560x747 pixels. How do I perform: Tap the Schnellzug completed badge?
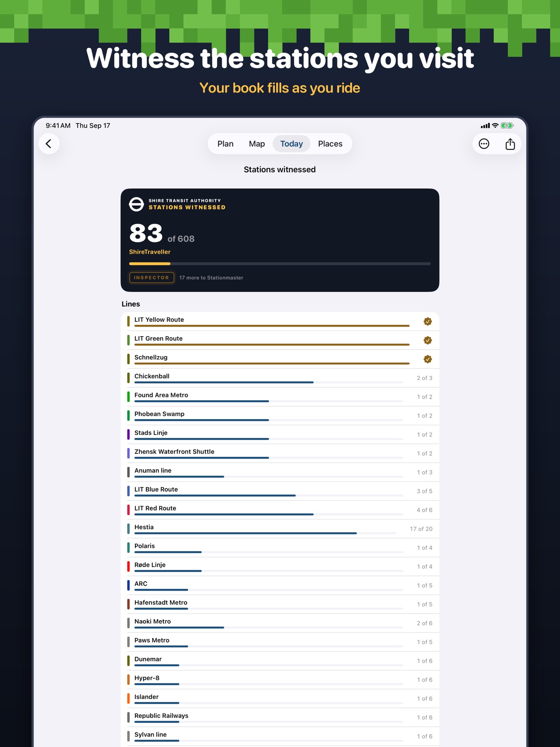(x=428, y=359)
